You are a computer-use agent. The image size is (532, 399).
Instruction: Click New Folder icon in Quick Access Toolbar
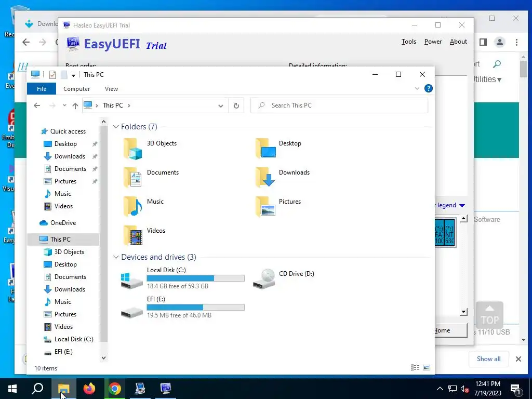coord(64,75)
